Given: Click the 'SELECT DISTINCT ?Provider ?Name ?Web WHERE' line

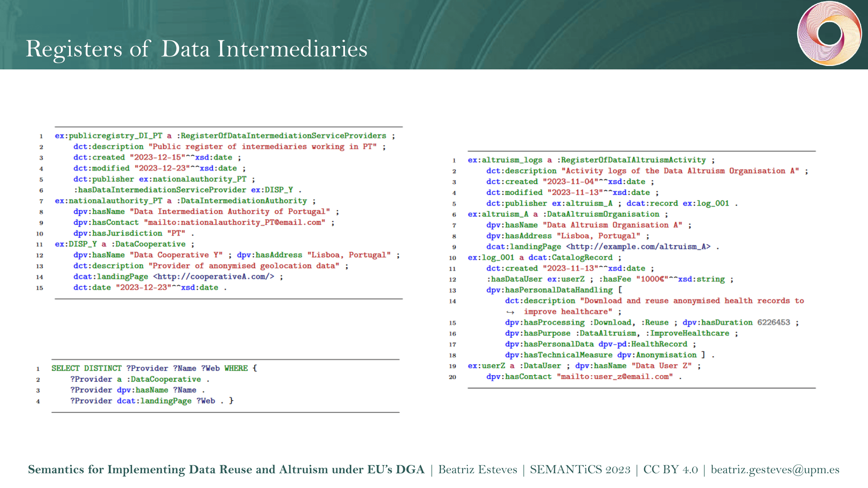Looking at the screenshot, I should click(154, 368).
